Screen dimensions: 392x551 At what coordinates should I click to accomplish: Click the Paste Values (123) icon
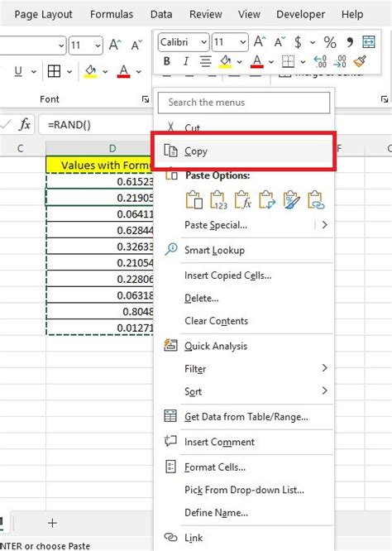click(218, 200)
